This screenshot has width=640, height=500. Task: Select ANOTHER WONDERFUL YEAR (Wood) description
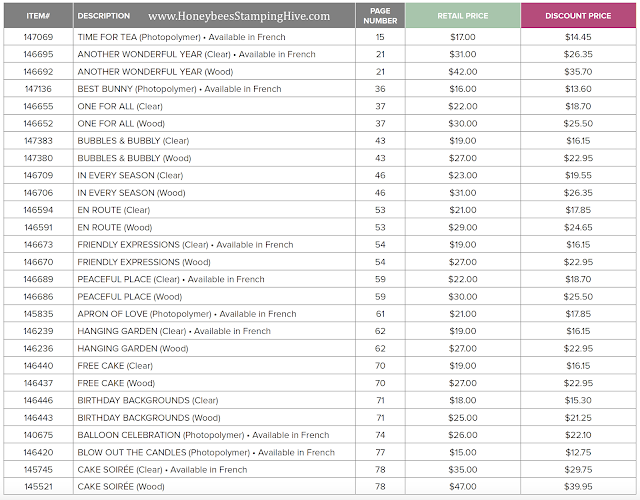tap(155, 72)
